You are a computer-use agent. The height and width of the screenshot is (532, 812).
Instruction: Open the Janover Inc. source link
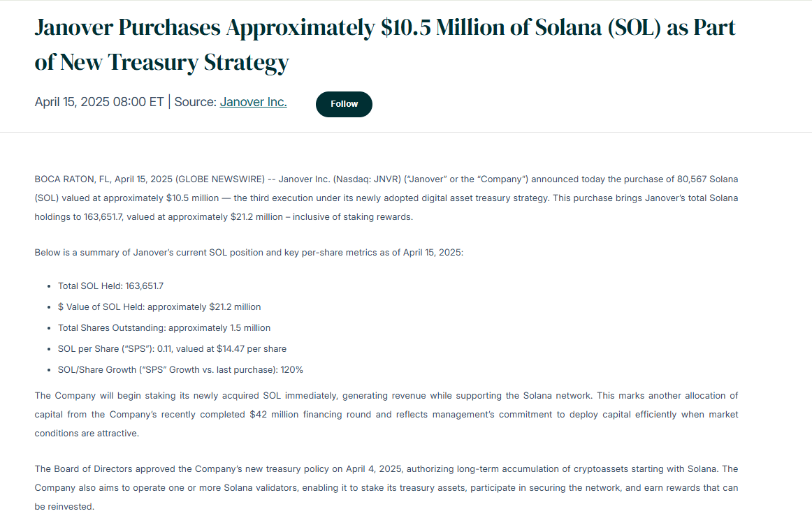pyautogui.click(x=253, y=101)
